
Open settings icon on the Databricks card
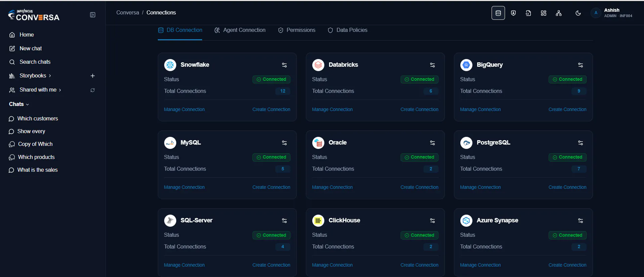432,65
